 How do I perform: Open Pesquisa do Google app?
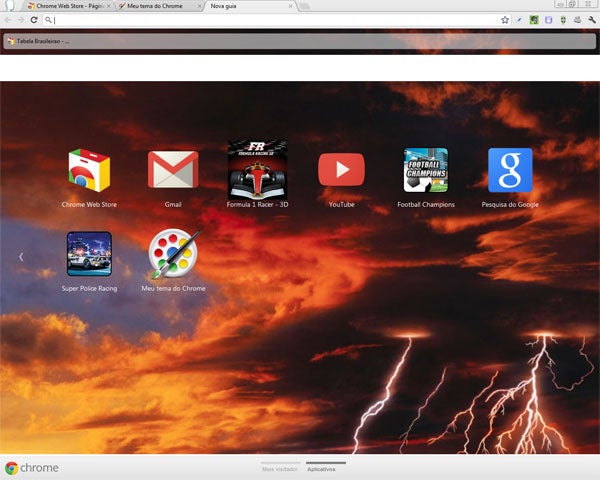click(x=510, y=170)
